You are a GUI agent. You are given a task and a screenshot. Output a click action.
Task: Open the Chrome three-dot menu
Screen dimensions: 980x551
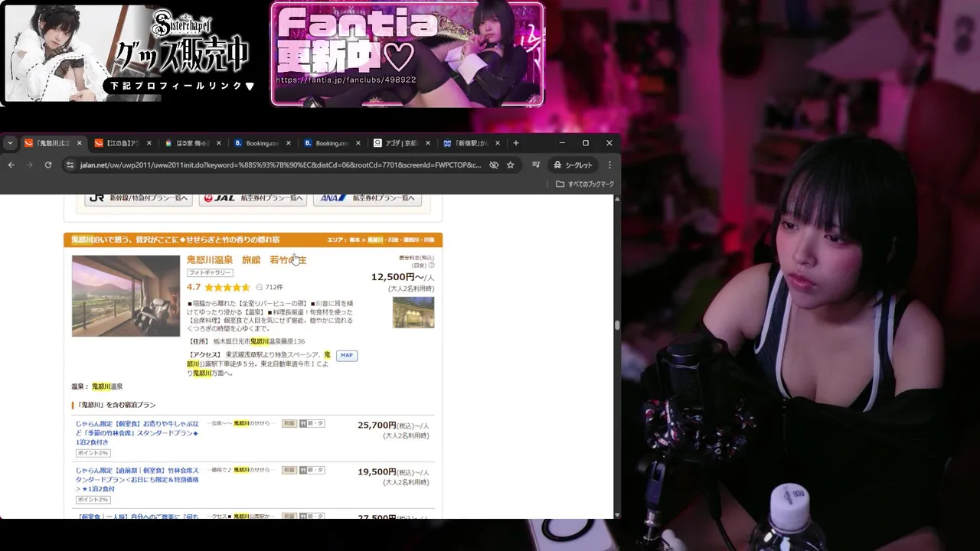[x=609, y=165]
